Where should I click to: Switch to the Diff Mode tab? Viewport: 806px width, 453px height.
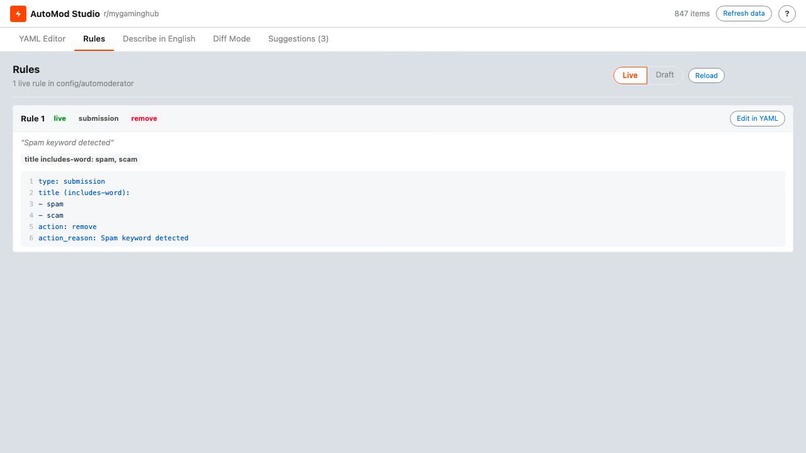click(232, 39)
